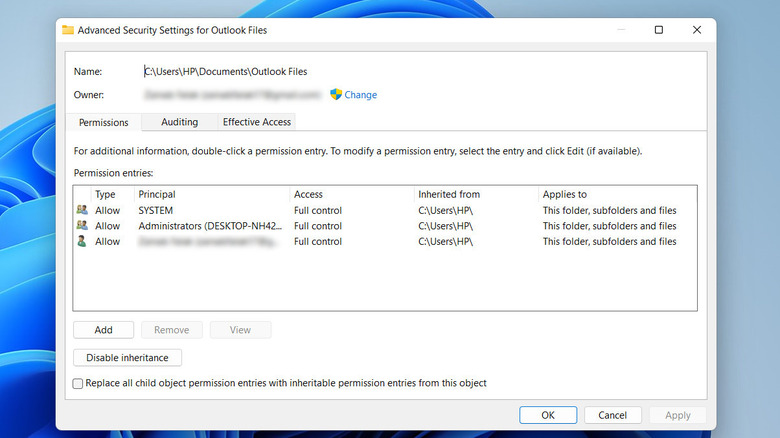Click the Add button
780x438 pixels.
tap(103, 329)
